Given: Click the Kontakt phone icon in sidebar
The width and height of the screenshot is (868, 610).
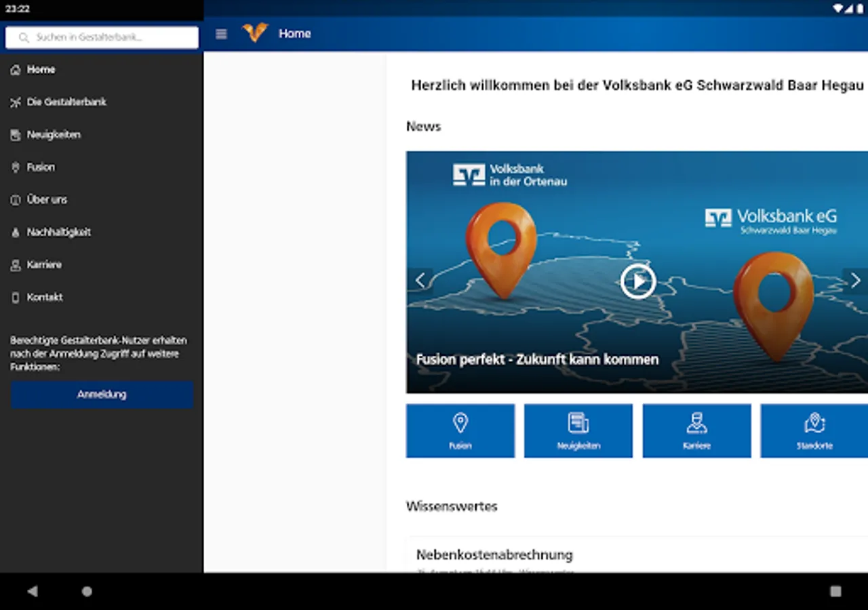Looking at the screenshot, I should 16,298.
